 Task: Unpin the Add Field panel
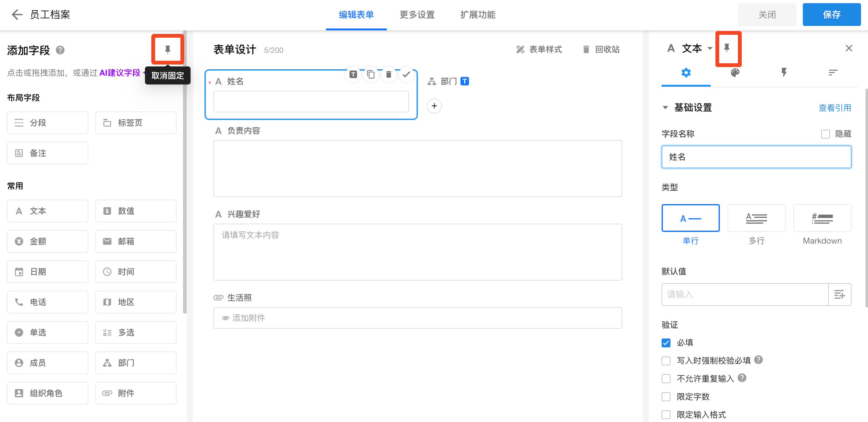[167, 50]
